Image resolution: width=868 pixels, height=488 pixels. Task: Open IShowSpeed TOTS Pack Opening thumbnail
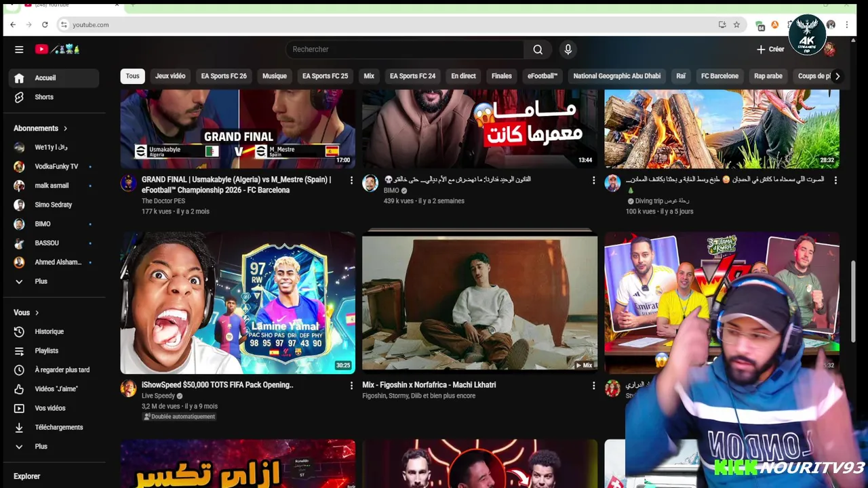[238, 303]
